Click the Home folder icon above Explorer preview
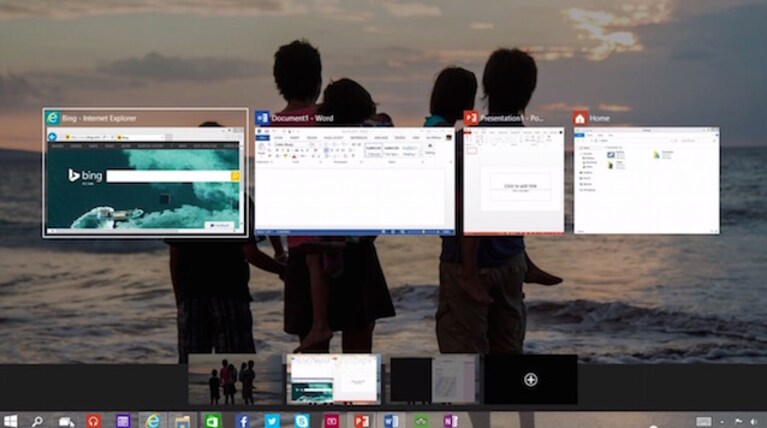 pyautogui.click(x=580, y=118)
